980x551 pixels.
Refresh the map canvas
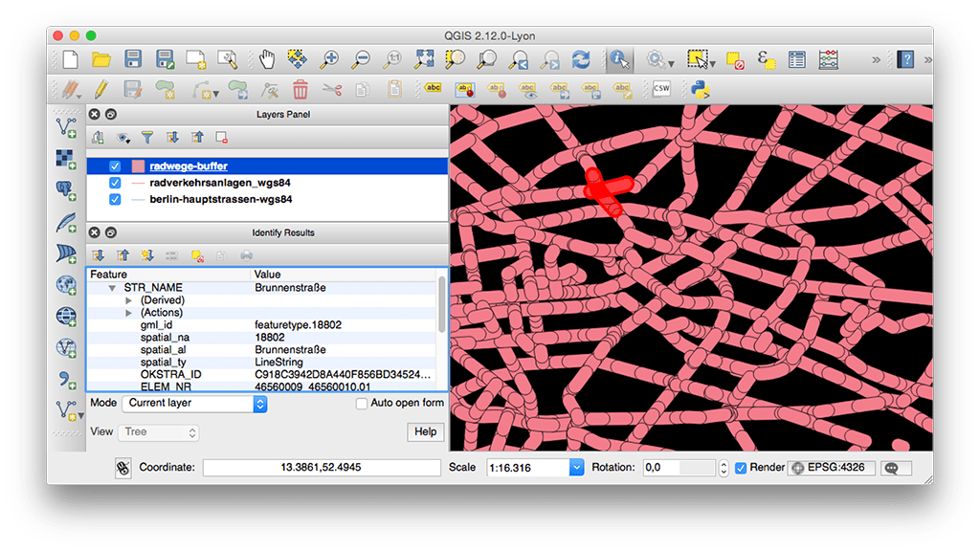581,59
